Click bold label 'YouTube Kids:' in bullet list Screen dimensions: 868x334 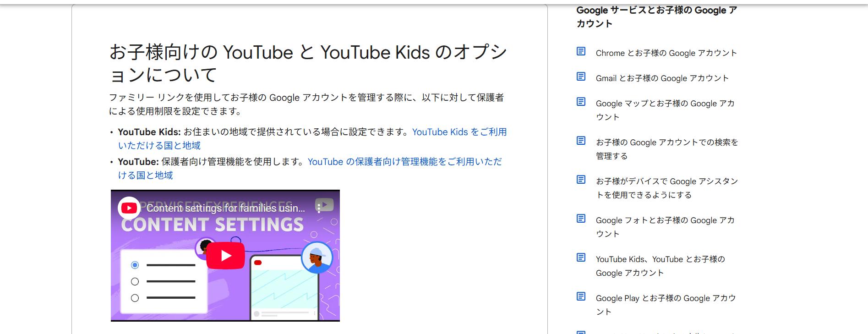pos(149,132)
